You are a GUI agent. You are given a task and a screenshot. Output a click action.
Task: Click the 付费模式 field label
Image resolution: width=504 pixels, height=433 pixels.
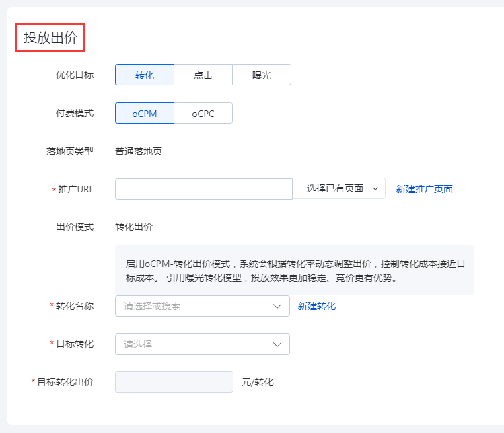pyautogui.click(x=75, y=113)
